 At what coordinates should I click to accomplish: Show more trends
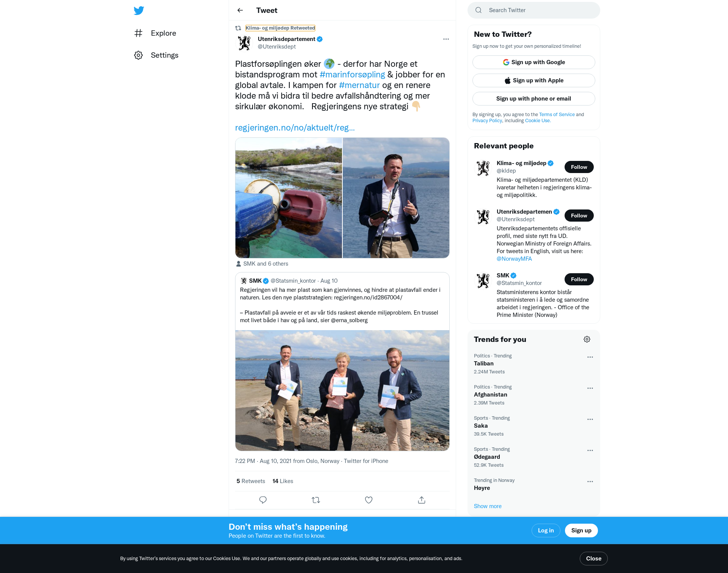[488, 506]
